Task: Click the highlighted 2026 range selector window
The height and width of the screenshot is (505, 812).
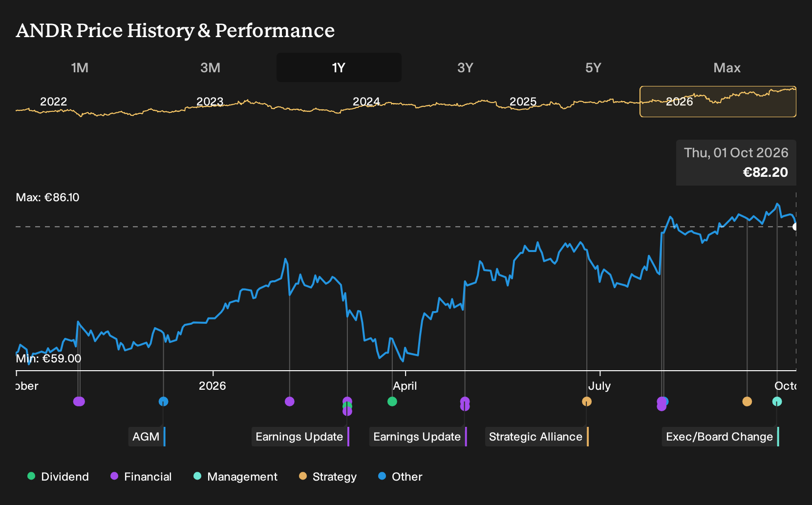Action: pyautogui.click(x=718, y=102)
